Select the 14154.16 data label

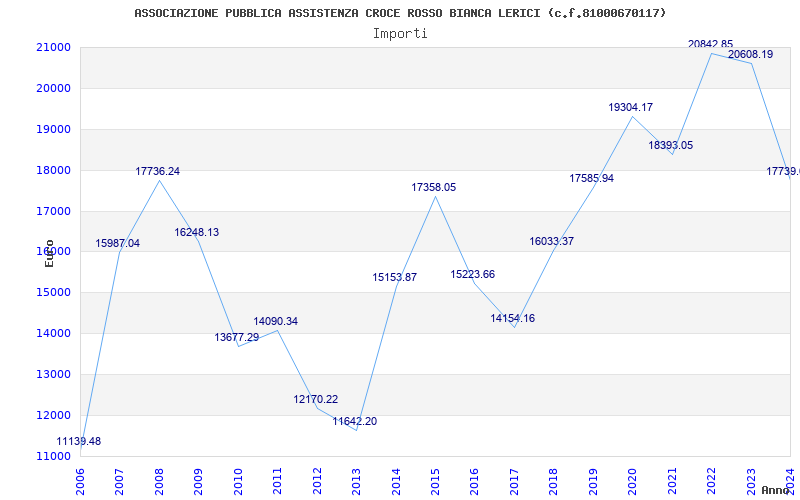[513, 318]
